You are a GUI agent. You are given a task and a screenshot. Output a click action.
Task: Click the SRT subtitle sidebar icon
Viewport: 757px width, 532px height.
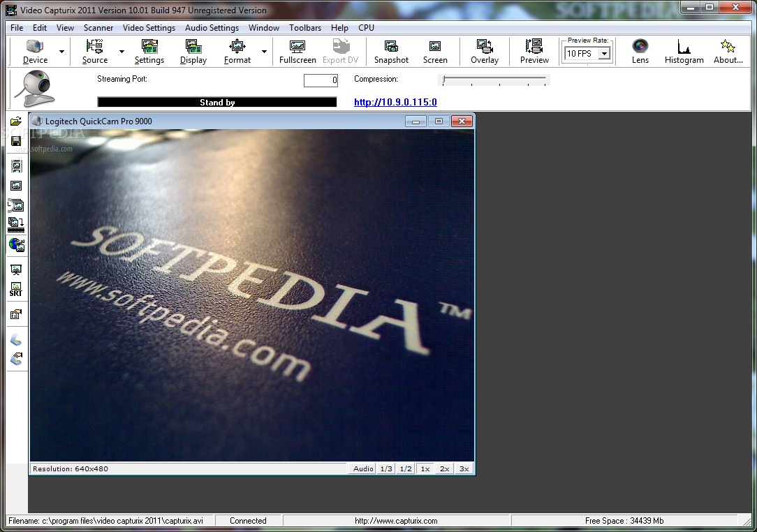[16, 290]
